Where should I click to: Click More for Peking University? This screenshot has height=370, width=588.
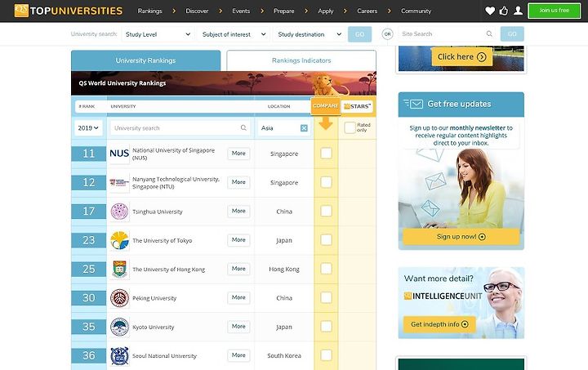(238, 297)
